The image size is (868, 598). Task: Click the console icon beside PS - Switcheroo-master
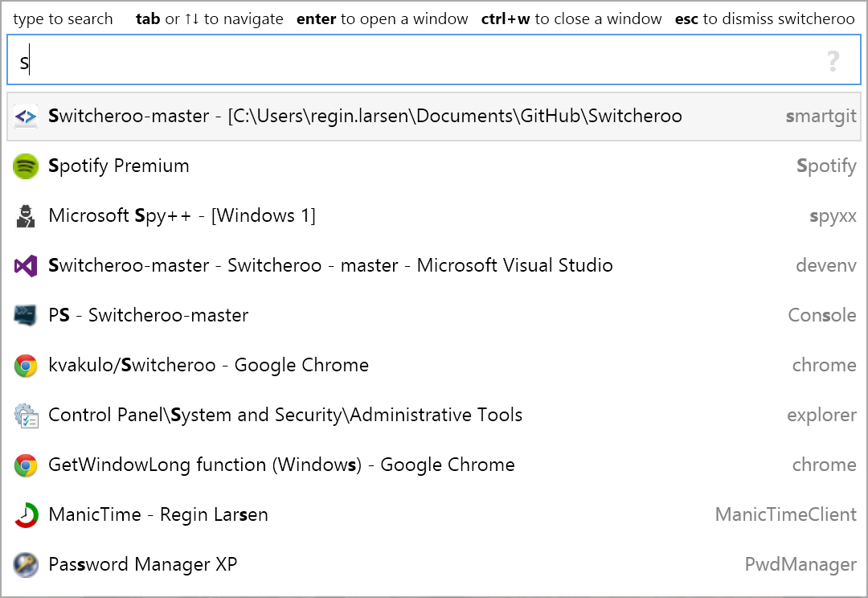26,316
